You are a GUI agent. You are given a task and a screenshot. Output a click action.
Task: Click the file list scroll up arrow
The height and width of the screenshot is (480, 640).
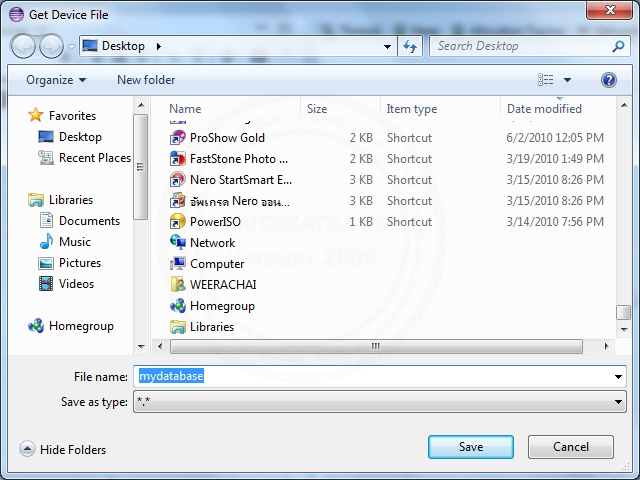coord(624,105)
